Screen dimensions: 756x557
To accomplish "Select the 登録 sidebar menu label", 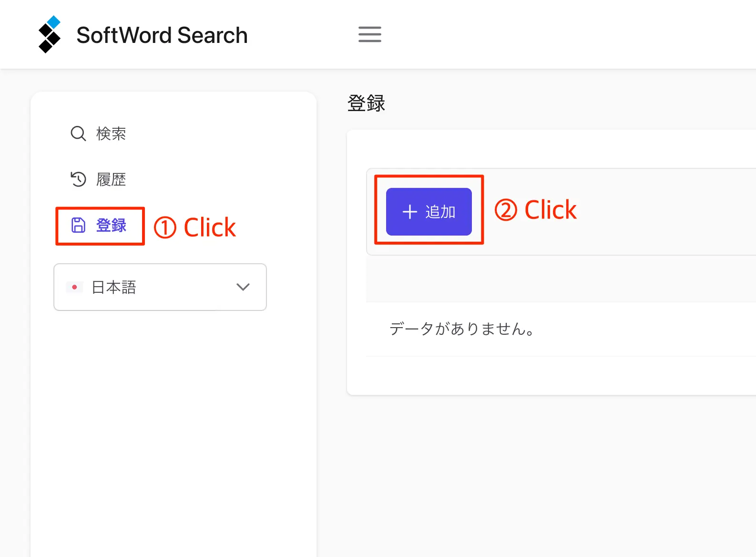I will coord(112,225).
